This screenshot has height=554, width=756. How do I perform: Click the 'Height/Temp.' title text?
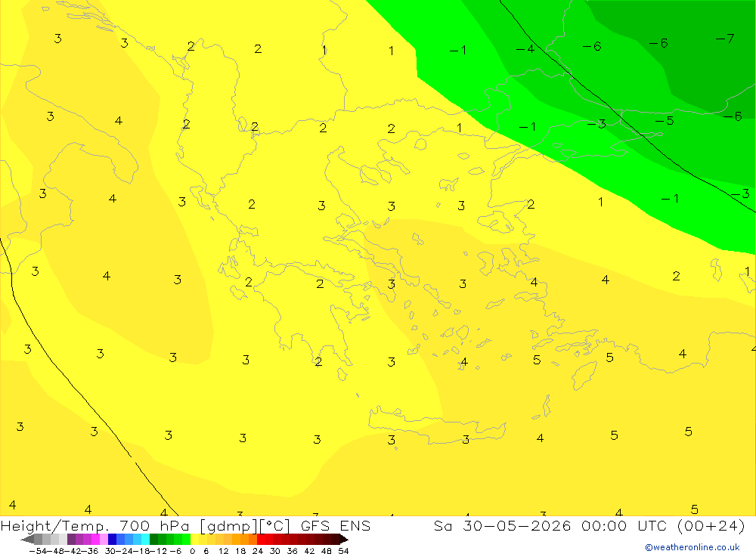(55, 525)
